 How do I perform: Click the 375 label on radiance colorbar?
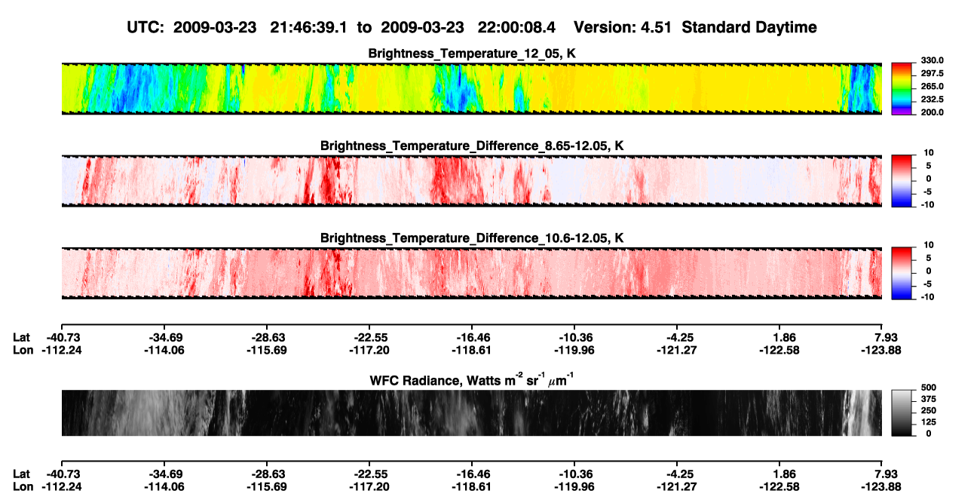(x=927, y=399)
